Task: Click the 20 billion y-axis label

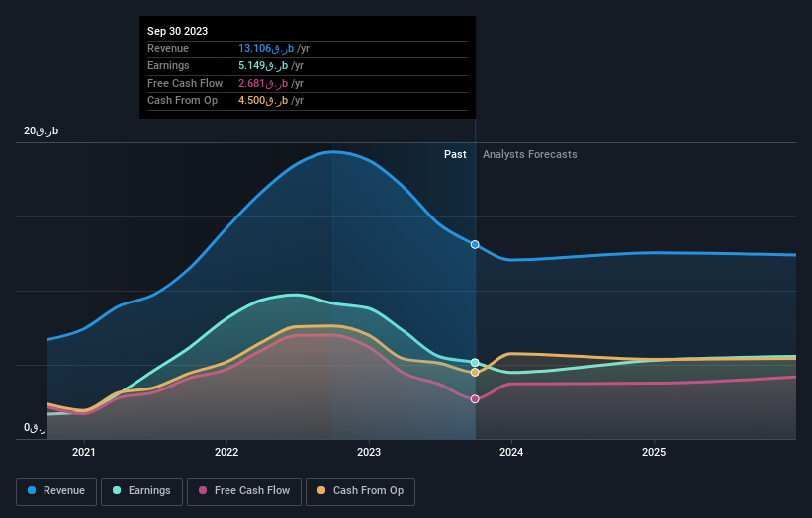Action: pyautogui.click(x=41, y=131)
